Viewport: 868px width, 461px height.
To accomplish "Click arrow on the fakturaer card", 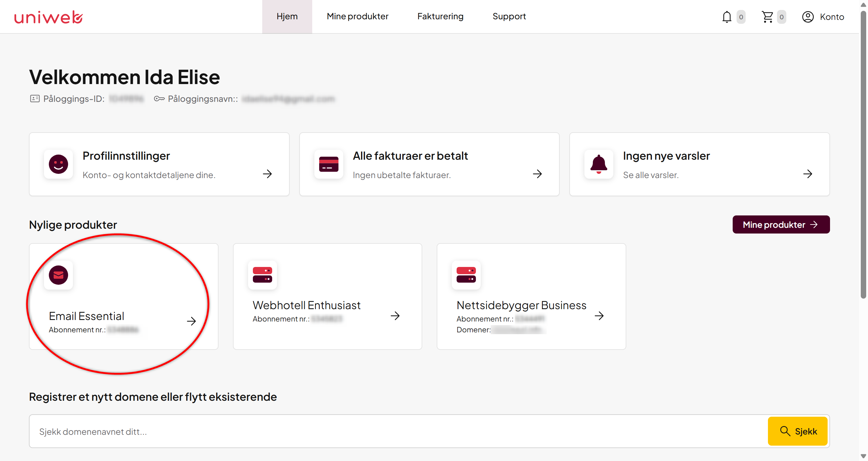I will 537,174.
